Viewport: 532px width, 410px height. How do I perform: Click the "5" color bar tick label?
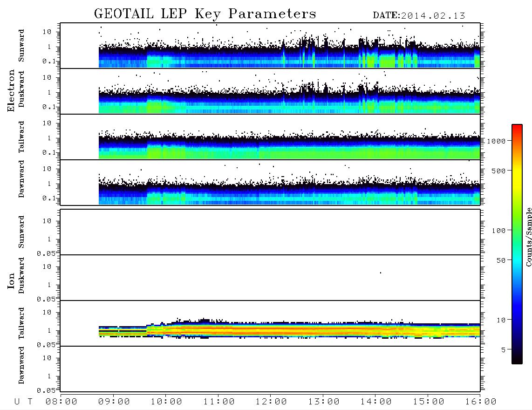pyautogui.click(x=504, y=350)
